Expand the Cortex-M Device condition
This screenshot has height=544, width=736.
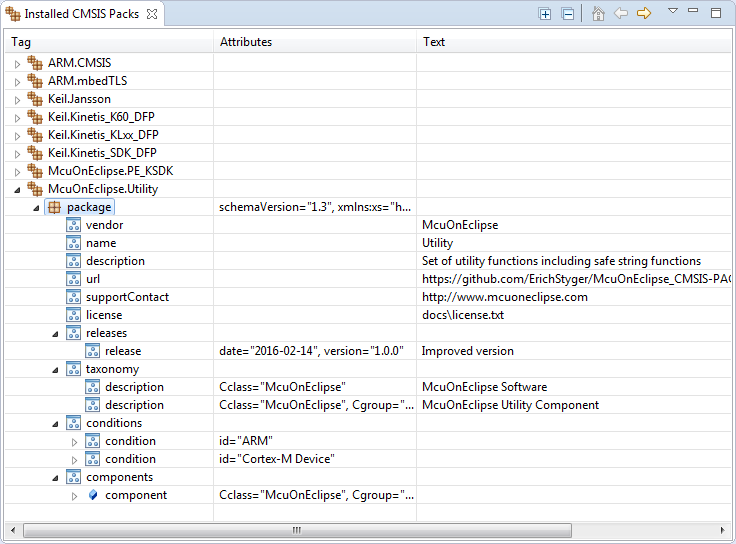(74, 459)
